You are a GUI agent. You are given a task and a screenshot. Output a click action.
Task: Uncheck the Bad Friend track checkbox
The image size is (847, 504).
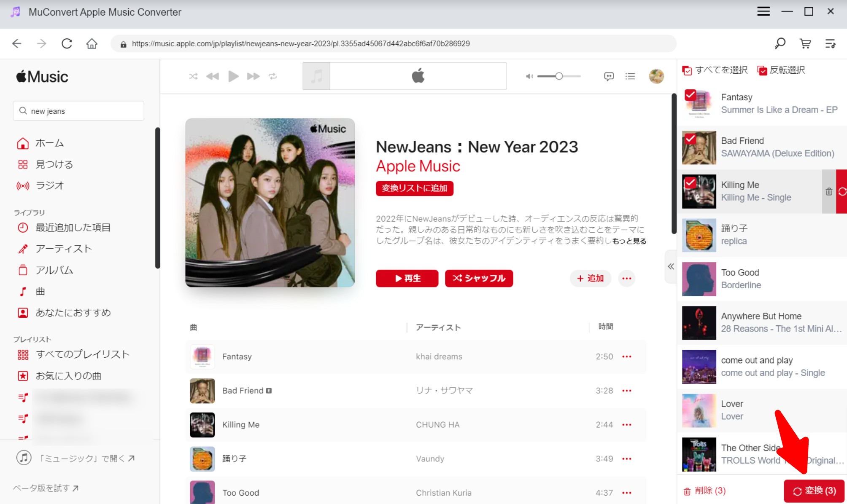(x=690, y=139)
